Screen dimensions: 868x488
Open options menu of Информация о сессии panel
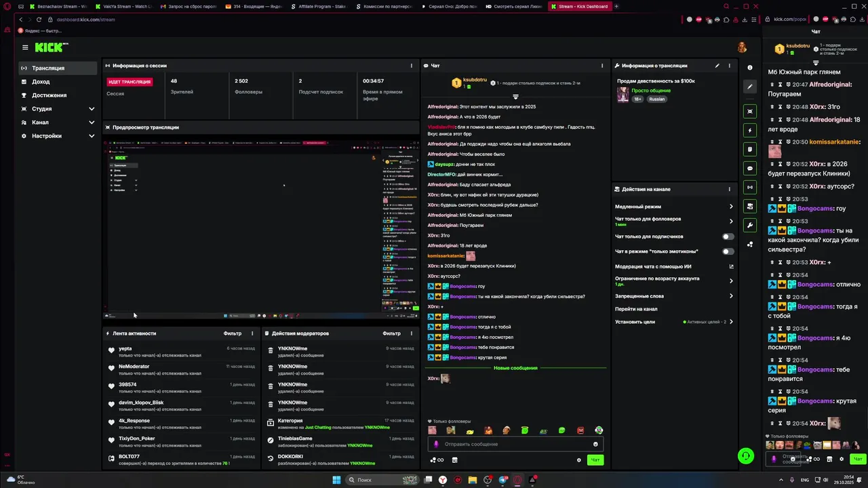411,66
